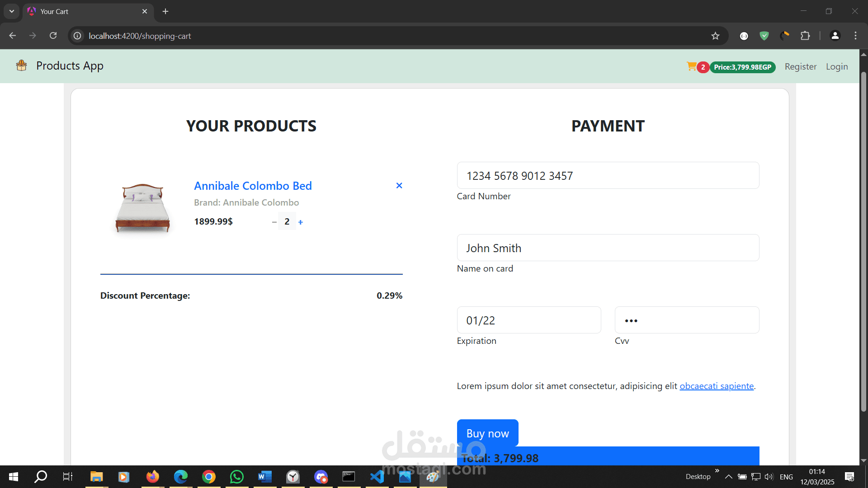Click the Buy now button

(487, 433)
